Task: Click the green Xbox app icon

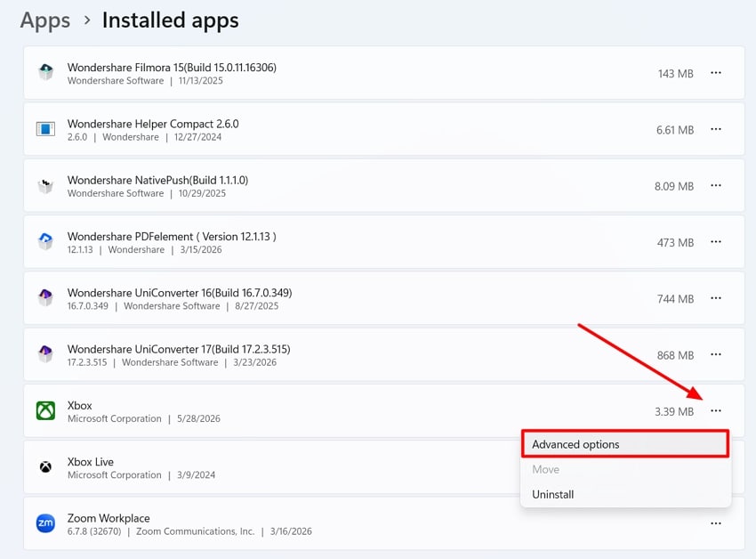Action: tap(45, 411)
